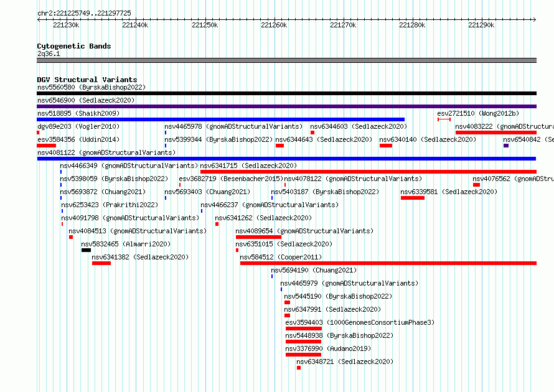Viewport: 554px width, 392px height.
Task: Click nsv5445190 (ByrskaBishop2022) label
Action: [338, 296]
